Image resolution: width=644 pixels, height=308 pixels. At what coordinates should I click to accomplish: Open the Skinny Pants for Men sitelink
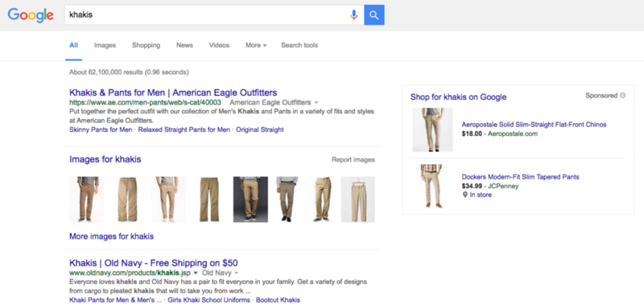(x=101, y=130)
